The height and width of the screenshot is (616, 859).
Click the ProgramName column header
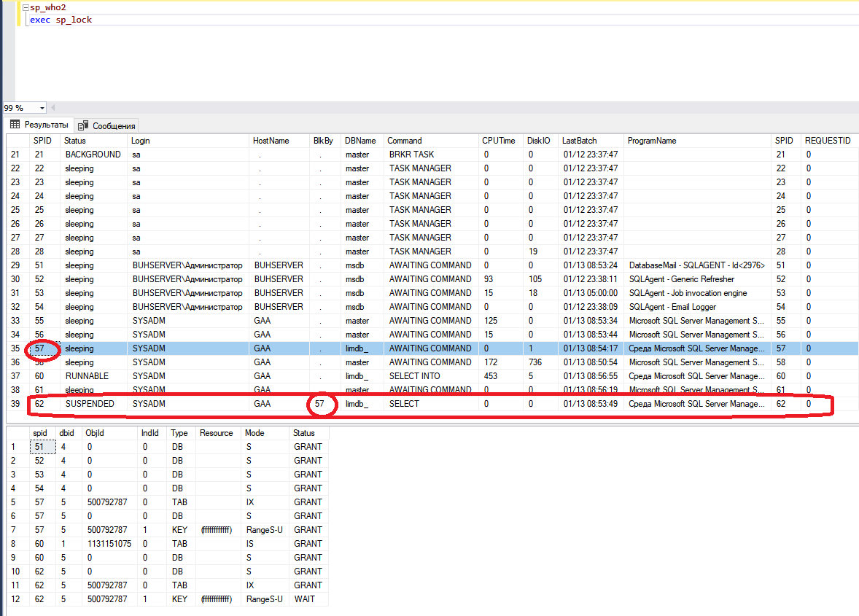point(651,141)
